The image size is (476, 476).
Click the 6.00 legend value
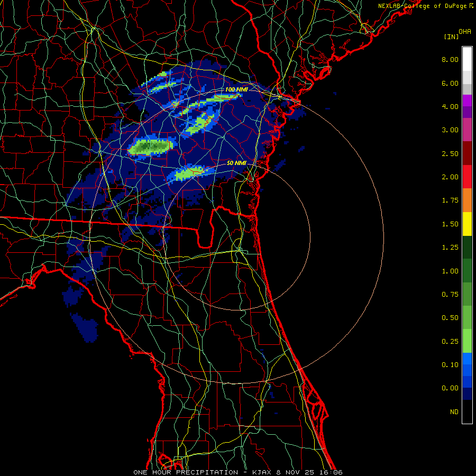[x=450, y=83]
